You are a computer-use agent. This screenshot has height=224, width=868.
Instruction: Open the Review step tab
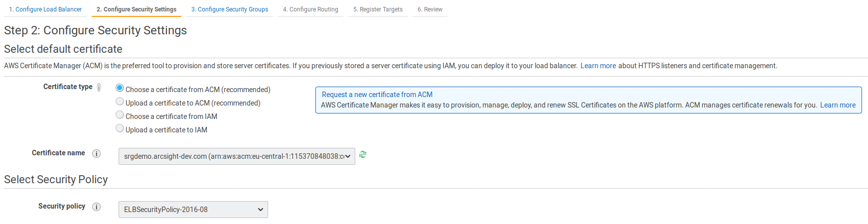[x=430, y=9]
